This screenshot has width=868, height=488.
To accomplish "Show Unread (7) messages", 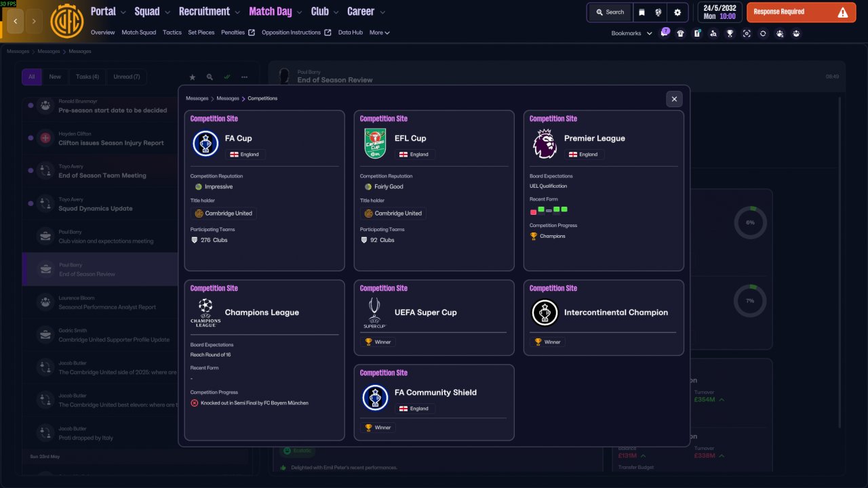I will click(x=127, y=77).
